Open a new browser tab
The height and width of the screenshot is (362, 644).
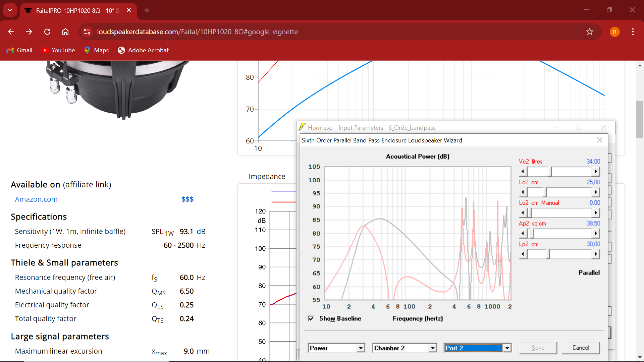click(147, 10)
